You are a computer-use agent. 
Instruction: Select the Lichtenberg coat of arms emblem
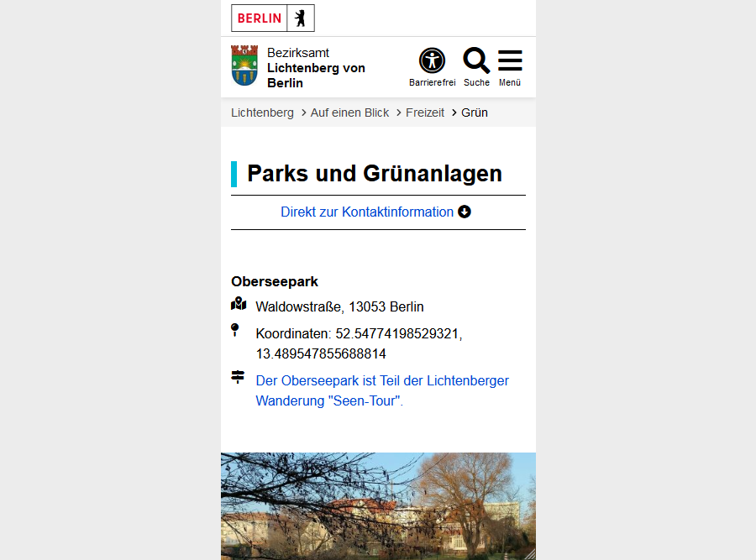pos(244,65)
